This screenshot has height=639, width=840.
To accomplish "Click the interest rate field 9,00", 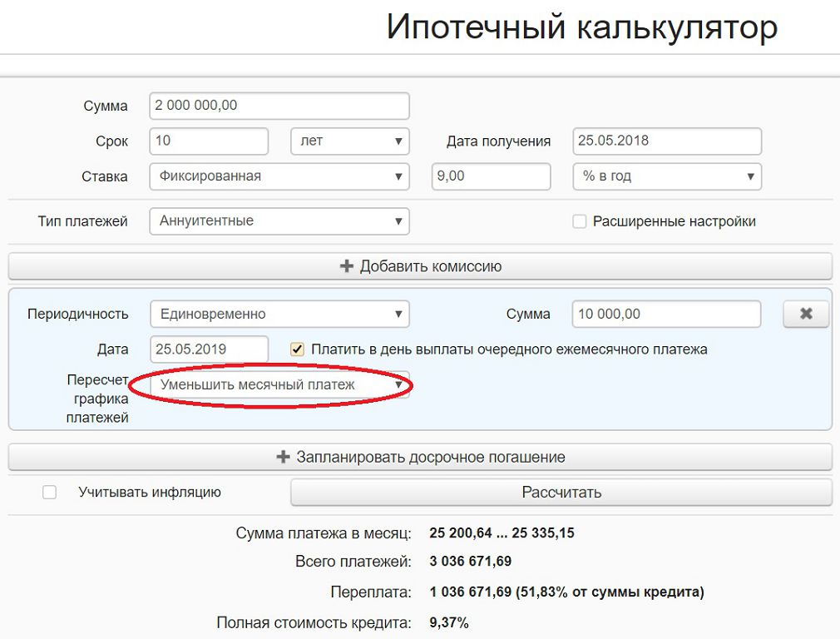I will click(x=491, y=176).
